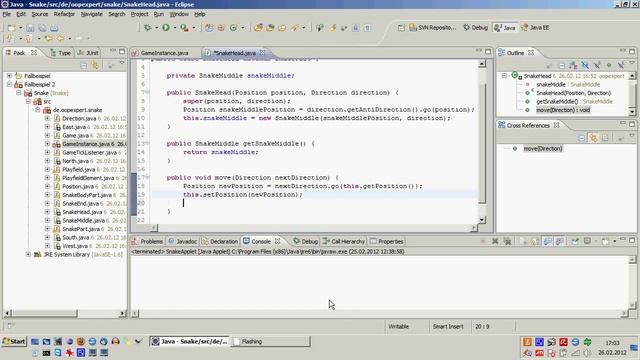
Task: Click the taskbar clock showing 17:03
Action: pos(612,343)
